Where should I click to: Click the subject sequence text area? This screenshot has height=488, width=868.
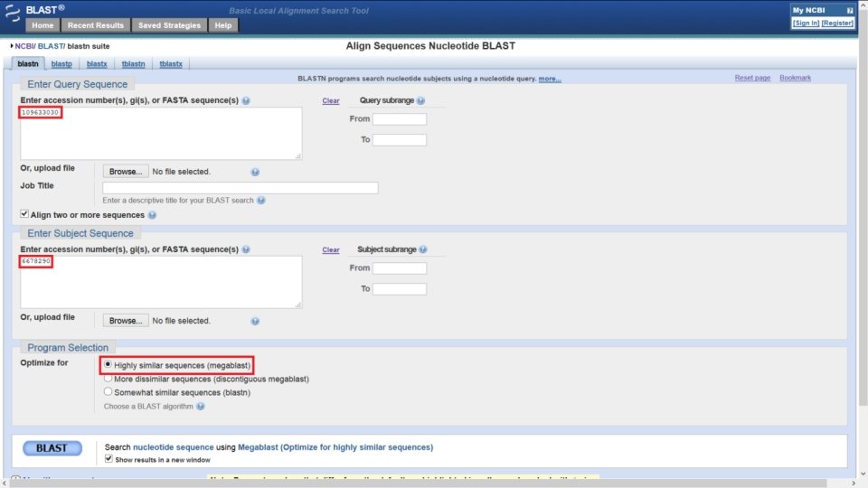click(x=161, y=282)
